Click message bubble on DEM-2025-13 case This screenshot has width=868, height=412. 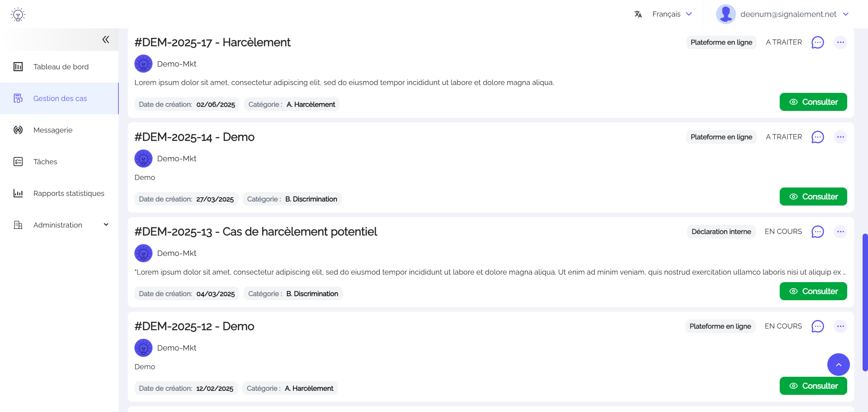click(817, 232)
